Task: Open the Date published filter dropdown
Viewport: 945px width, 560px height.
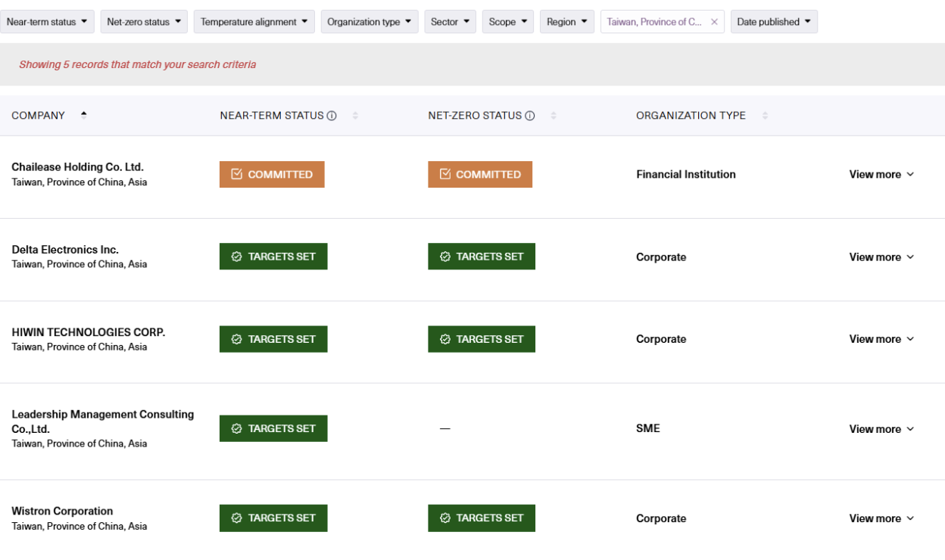Action: pyautogui.click(x=774, y=22)
